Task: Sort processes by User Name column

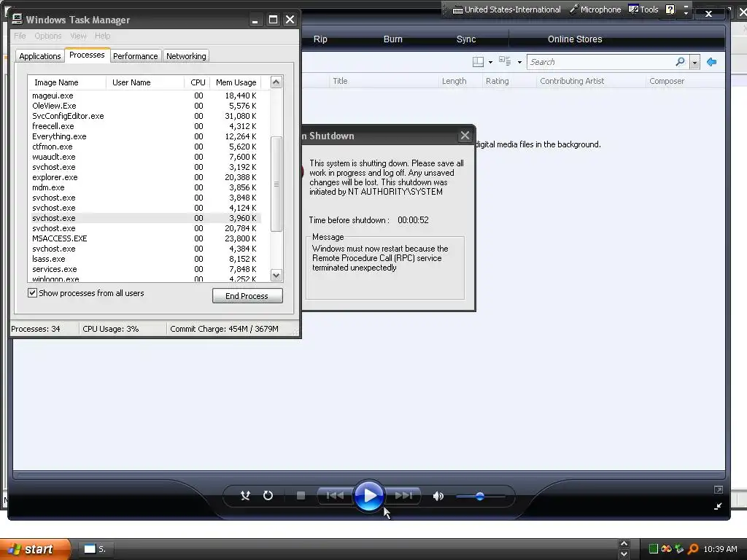Action: point(145,82)
